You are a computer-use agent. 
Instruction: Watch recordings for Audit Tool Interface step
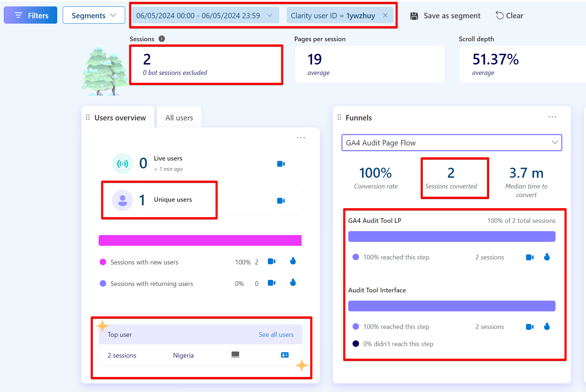pos(529,326)
